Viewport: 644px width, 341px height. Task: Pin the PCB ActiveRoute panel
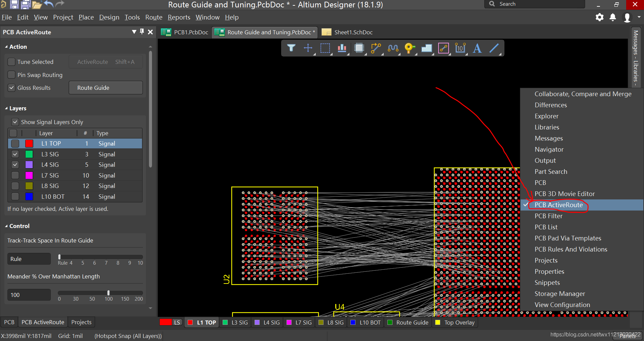pyautogui.click(x=142, y=32)
